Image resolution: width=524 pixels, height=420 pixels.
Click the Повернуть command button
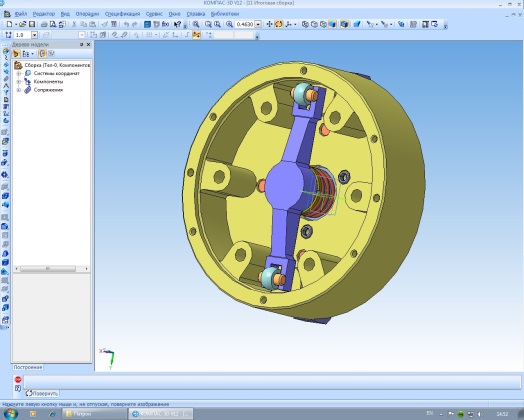(42, 393)
